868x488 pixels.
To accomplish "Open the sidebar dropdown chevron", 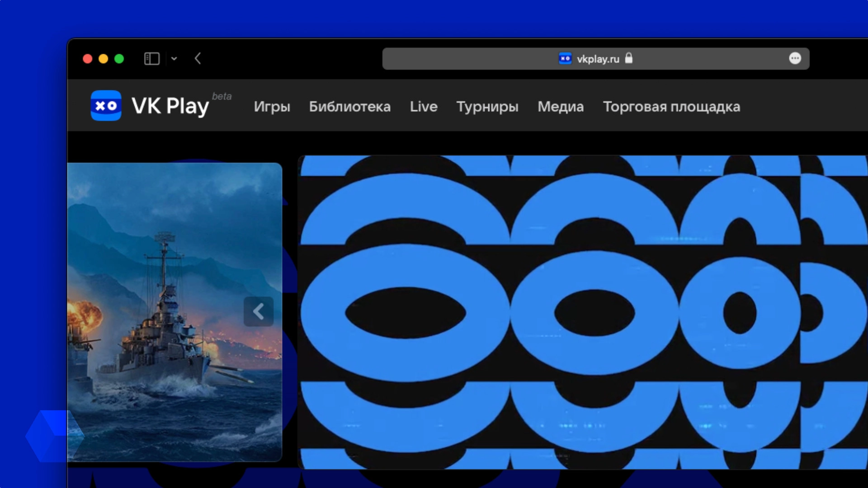I will coord(174,59).
